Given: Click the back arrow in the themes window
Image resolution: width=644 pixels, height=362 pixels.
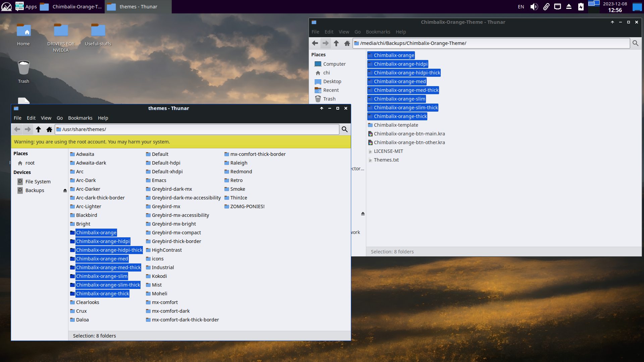Looking at the screenshot, I should 17,129.
